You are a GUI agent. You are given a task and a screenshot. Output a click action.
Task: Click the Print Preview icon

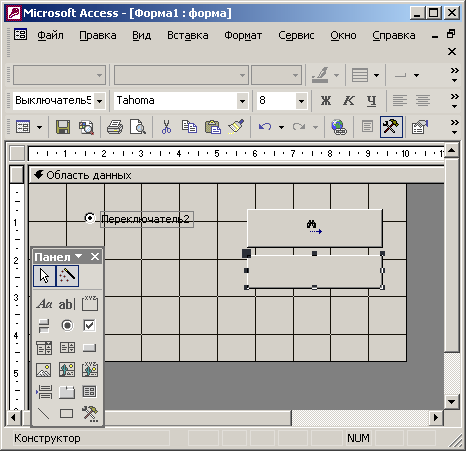(138, 127)
